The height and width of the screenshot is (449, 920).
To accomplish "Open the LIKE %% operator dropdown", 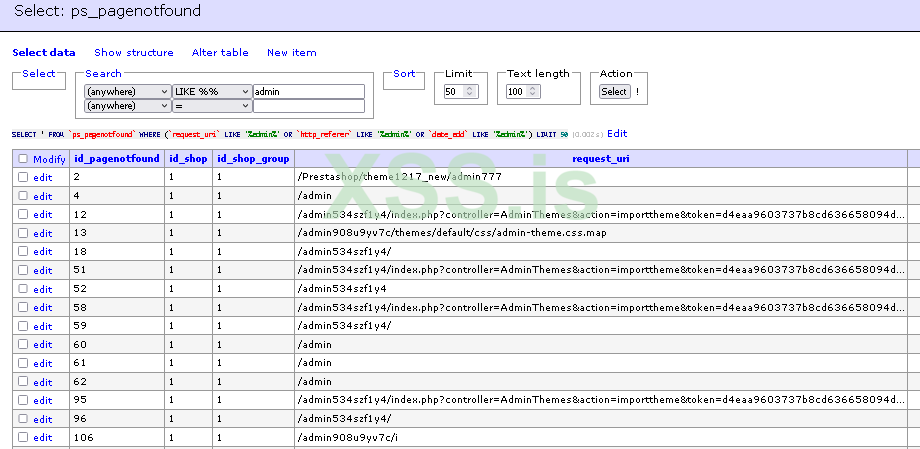I will coord(211,92).
